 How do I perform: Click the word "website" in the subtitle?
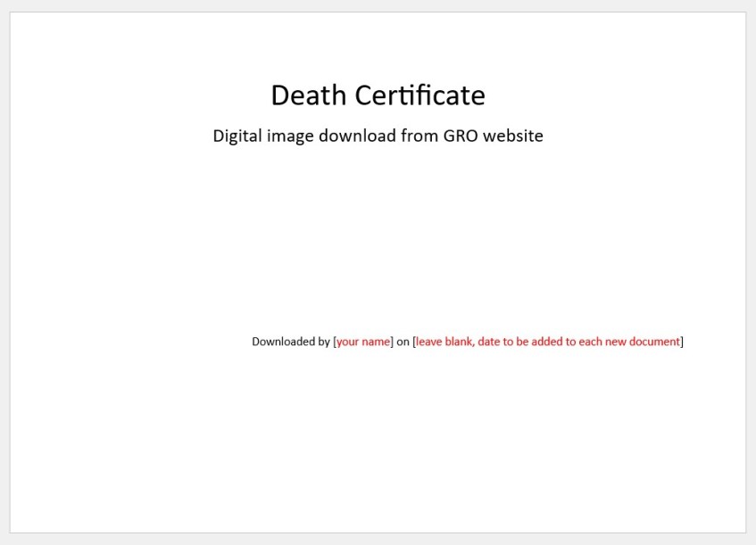coord(513,136)
